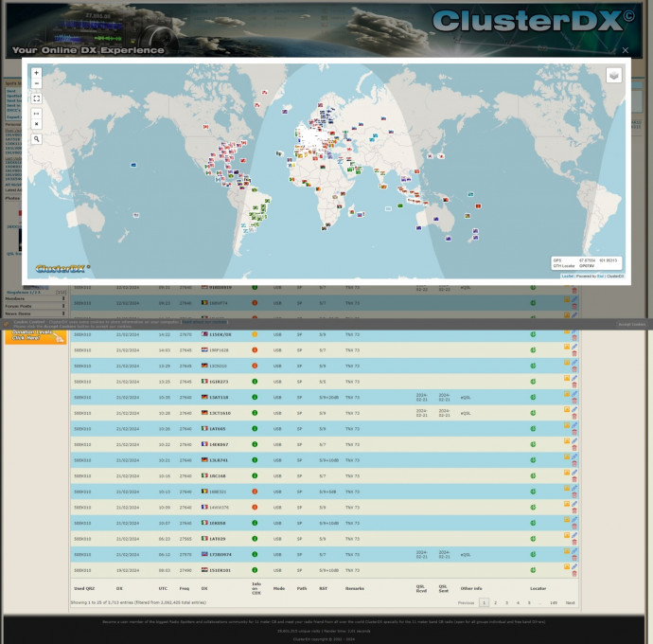Open the picture icon for the 13LR741 row
The height and width of the screenshot is (644, 653).
[567, 456]
